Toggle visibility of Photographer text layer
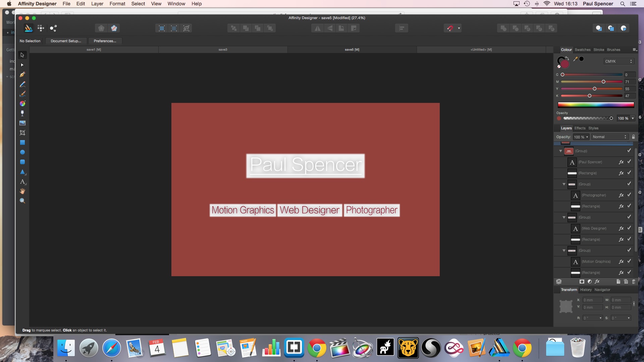Screen dimensions: 644x362 [x=629, y=195]
